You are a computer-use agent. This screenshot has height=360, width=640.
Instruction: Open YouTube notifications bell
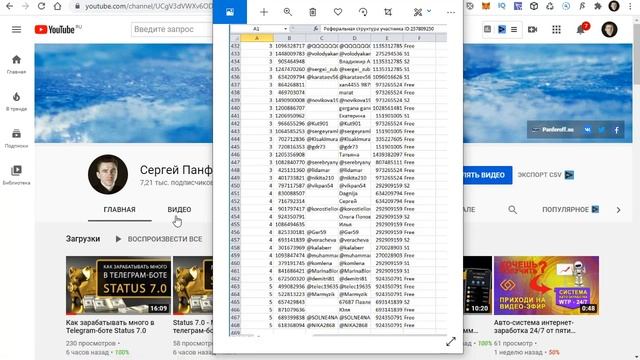click(581, 29)
